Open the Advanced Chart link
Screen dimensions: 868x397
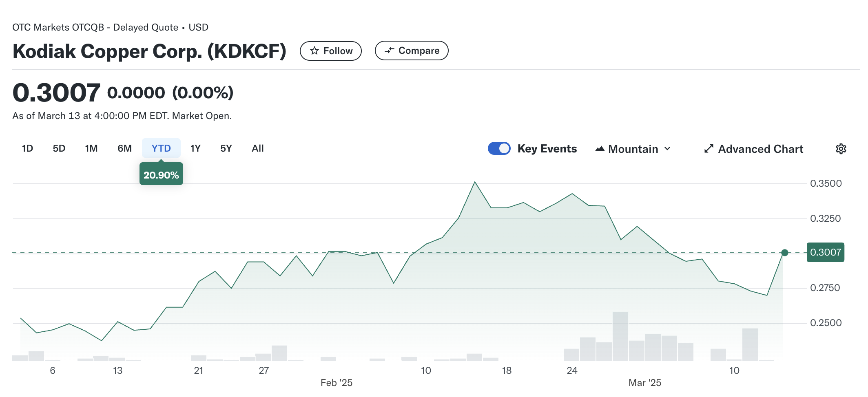click(760, 149)
